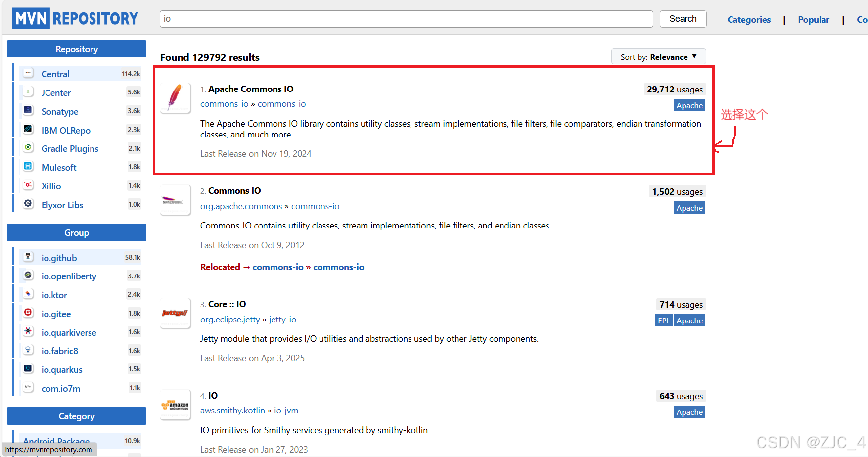Click the io.openliberty group icon
The image size is (868, 457).
28,275
